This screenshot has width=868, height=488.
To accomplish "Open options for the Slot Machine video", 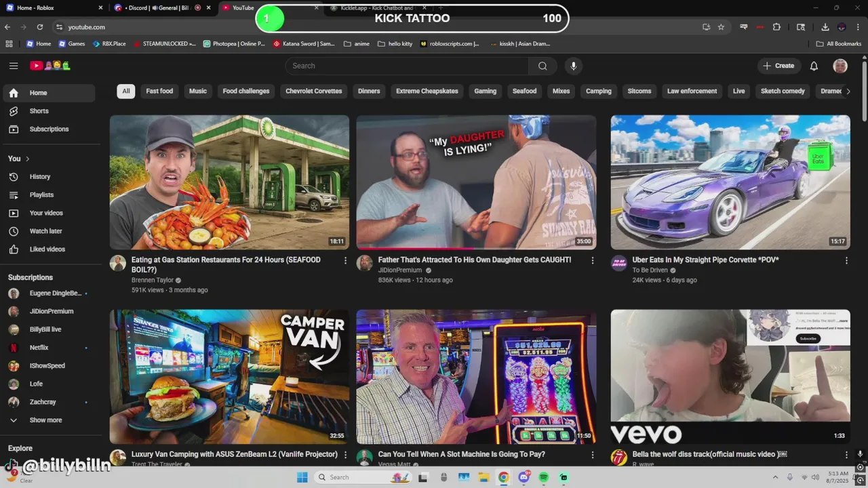I will click(x=592, y=455).
